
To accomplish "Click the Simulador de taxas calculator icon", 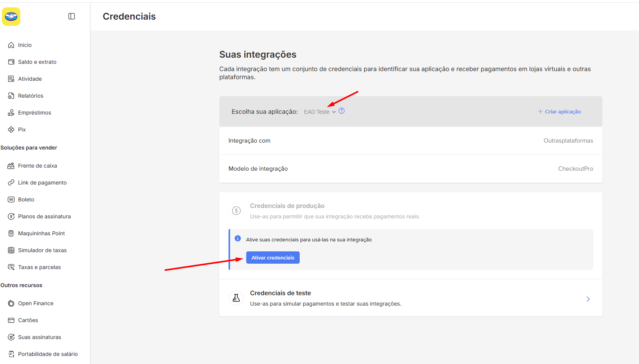I will pyautogui.click(x=11, y=250).
